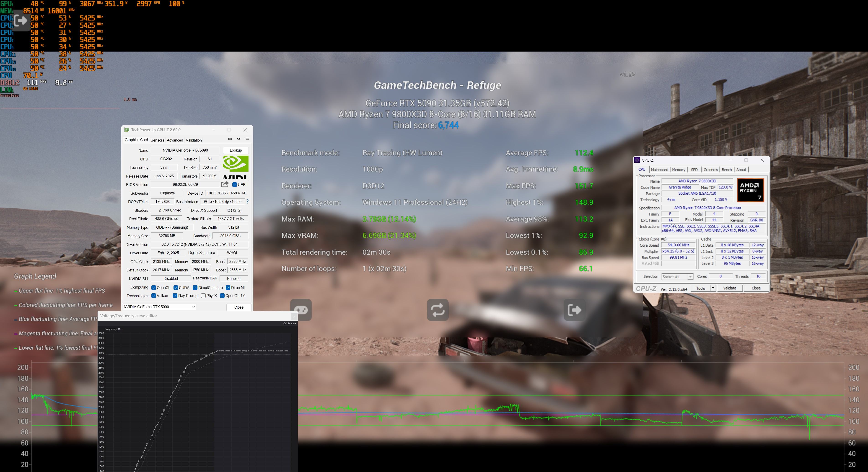Image resolution: width=868 pixels, height=472 pixels.
Task: Take a GPU-Z screenshot with the camera icon
Action: point(230,139)
